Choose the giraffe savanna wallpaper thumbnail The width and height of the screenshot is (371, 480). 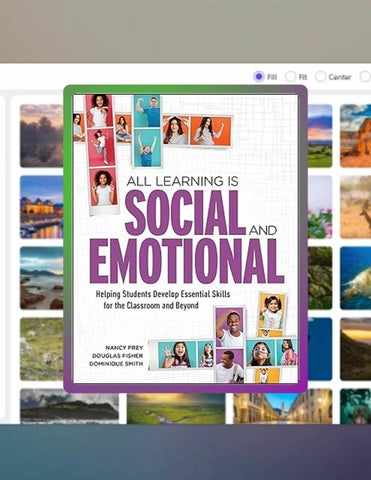pyautogui.click(x=355, y=207)
